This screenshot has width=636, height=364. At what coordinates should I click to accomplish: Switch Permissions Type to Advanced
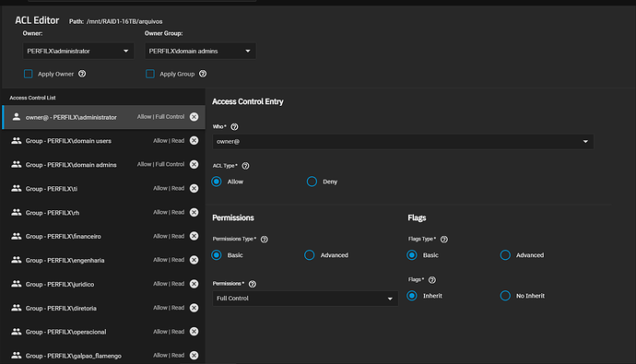click(309, 255)
